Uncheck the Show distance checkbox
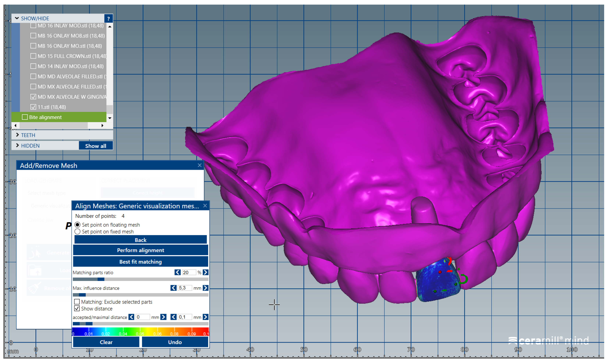Image resolution: width=608 pixels, height=364 pixels. tap(77, 308)
